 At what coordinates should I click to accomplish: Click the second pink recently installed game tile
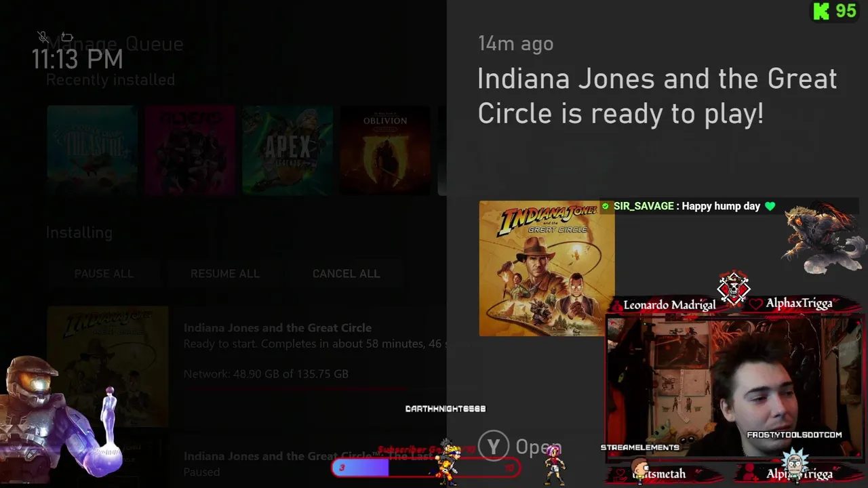(190, 150)
